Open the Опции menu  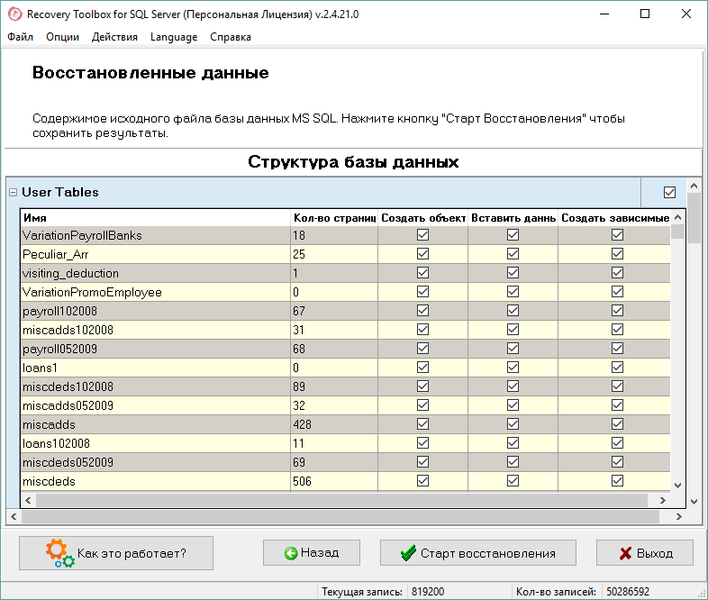62,37
